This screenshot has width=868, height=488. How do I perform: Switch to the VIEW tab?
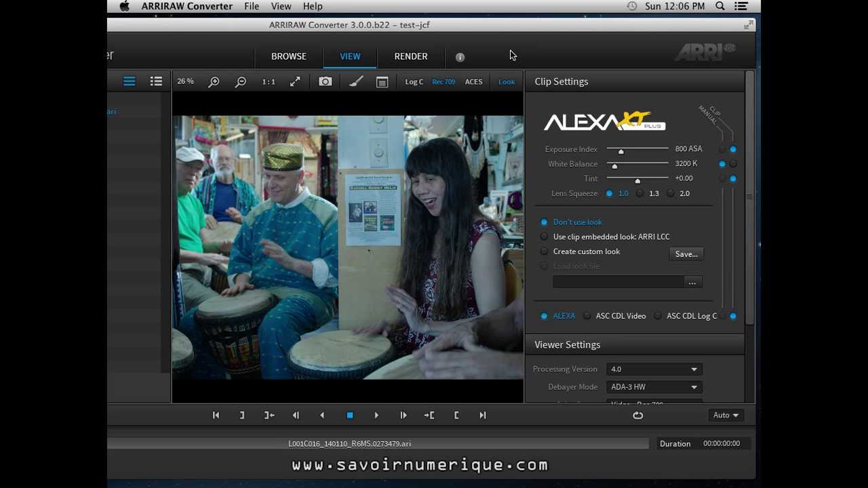[x=350, y=56]
